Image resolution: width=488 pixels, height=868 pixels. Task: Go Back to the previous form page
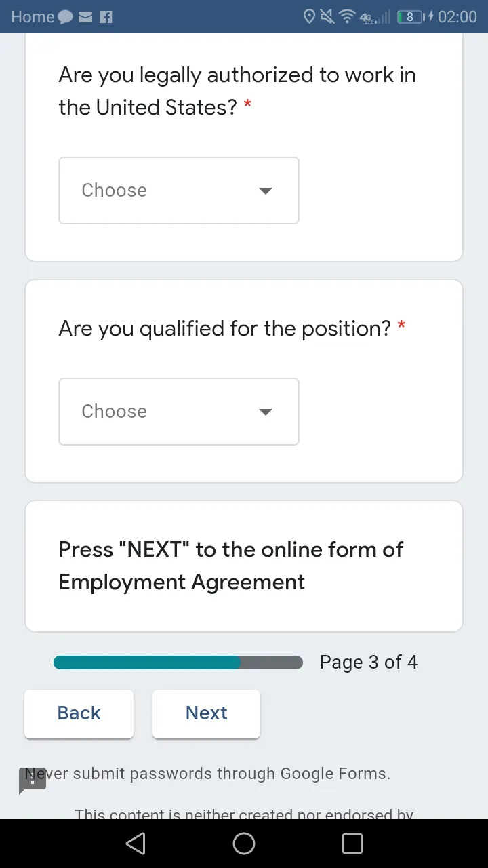click(x=79, y=713)
